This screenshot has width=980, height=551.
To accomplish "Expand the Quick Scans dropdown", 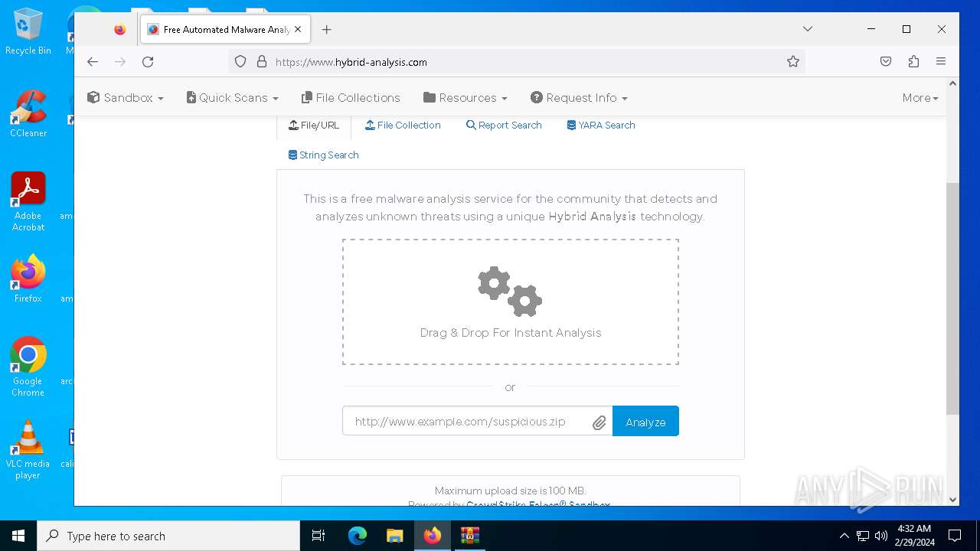I will 232,98.
